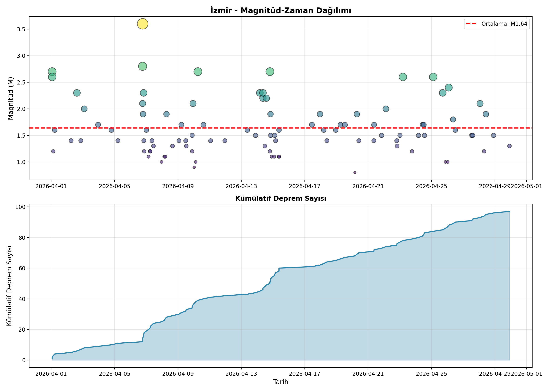This screenshot has height=392, width=549.
Task: Click the "2026-04-25" label under the cumulative chart
Action: pyautogui.click(x=431, y=374)
